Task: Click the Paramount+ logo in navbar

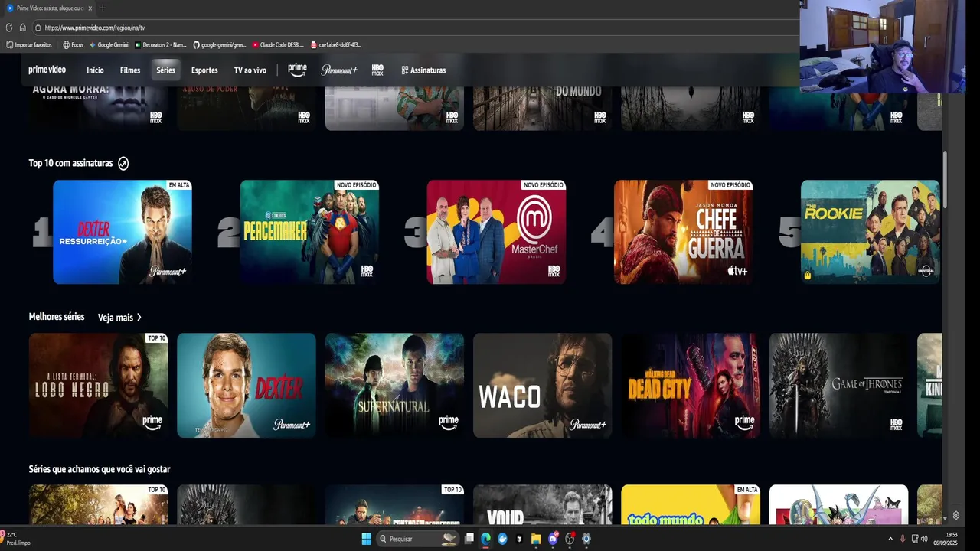Action: point(339,70)
